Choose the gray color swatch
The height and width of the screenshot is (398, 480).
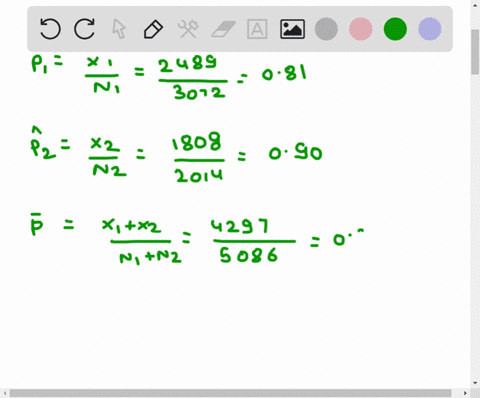coord(326,29)
